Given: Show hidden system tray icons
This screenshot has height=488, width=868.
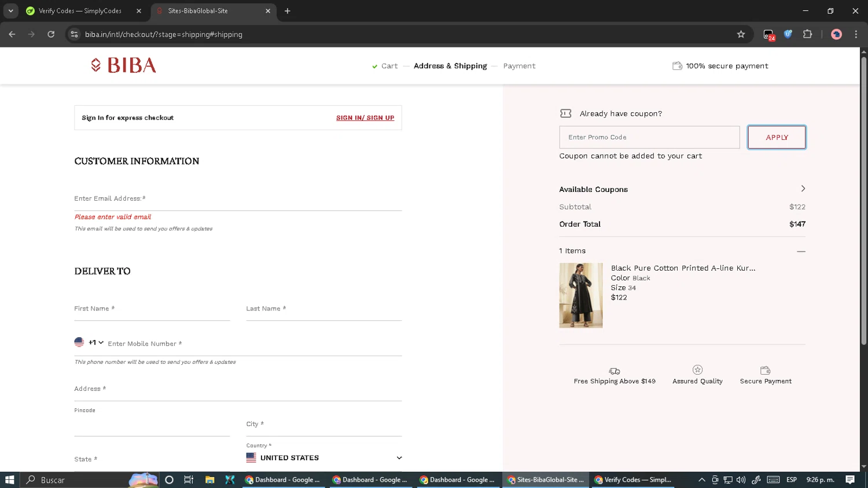Looking at the screenshot, I should (x=701, y=480).
